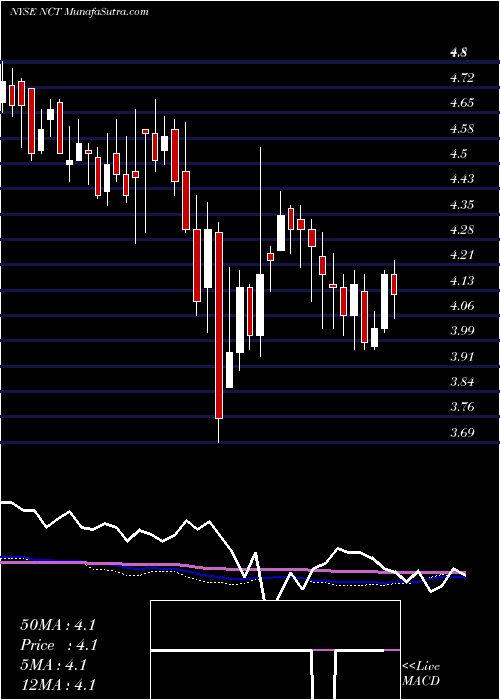Screen dimensions: 500x700
Task: Select the 4.65 price axis label
Action: pyautogui.click(x=462, y=103)
